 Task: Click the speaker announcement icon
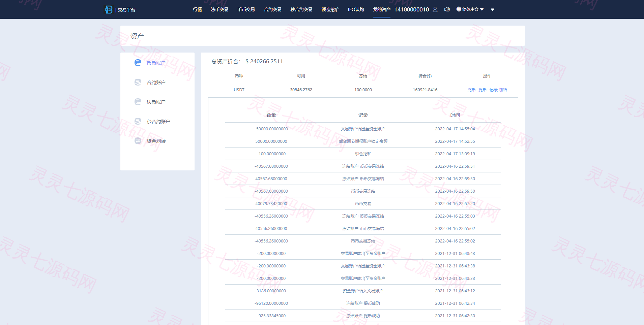pyautogui.click(x=447, y=9)
